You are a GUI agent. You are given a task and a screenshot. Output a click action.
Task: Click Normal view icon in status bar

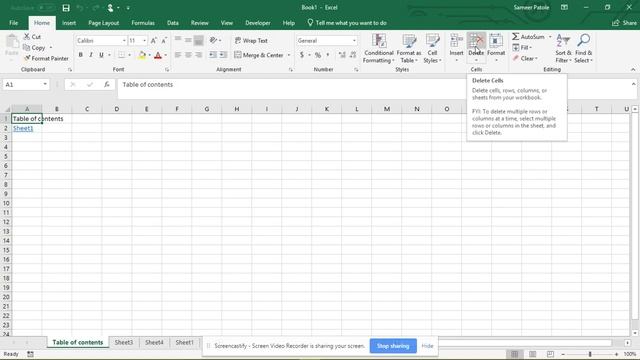(514, 354)
